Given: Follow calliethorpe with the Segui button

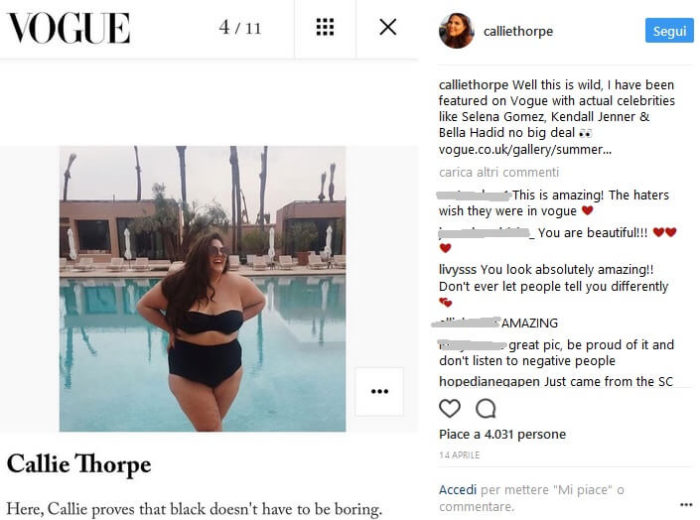Looking at the screenshot, I should [x=669, y=31].
